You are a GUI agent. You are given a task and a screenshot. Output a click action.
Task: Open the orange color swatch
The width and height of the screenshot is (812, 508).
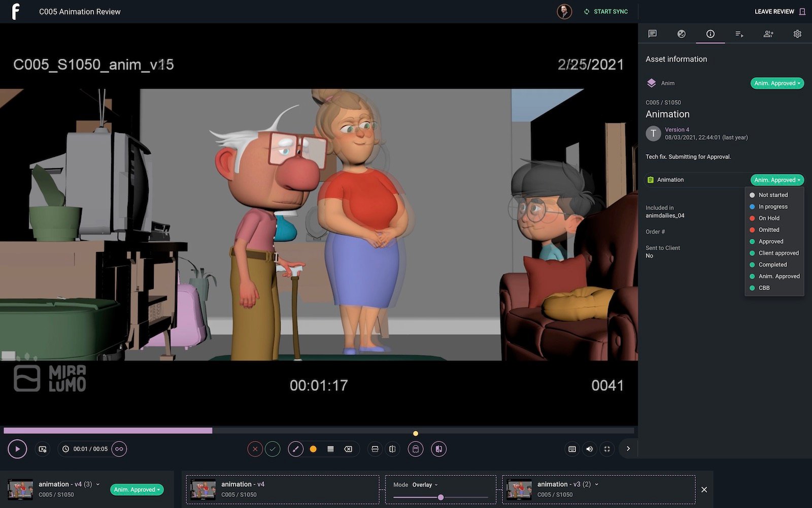pyautogui.click(x=313, y=449)
